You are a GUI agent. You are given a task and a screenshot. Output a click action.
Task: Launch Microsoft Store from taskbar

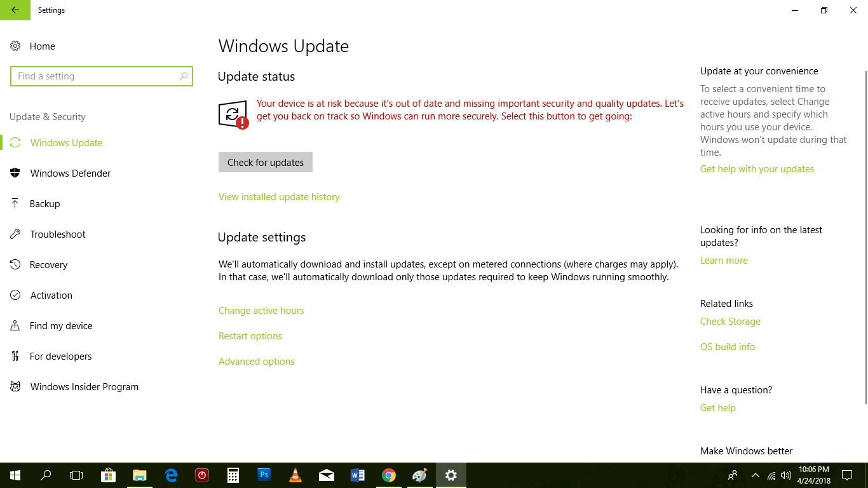click(x=108, y=475)
